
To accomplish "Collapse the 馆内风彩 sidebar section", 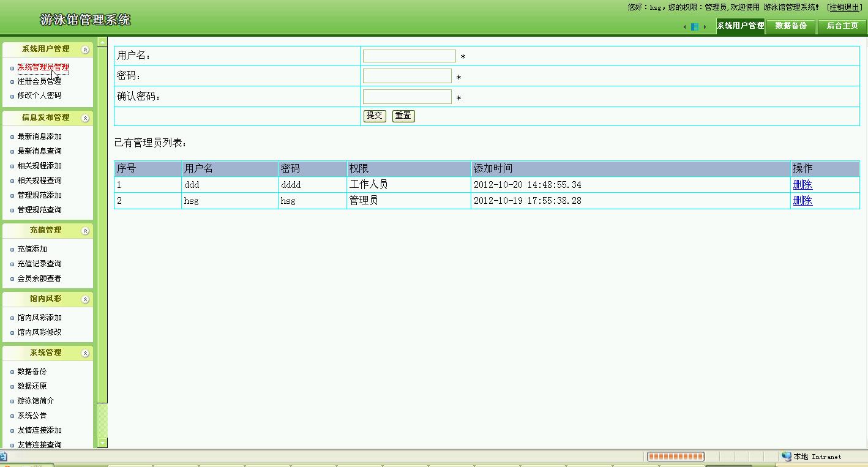I will pos(86,299).
